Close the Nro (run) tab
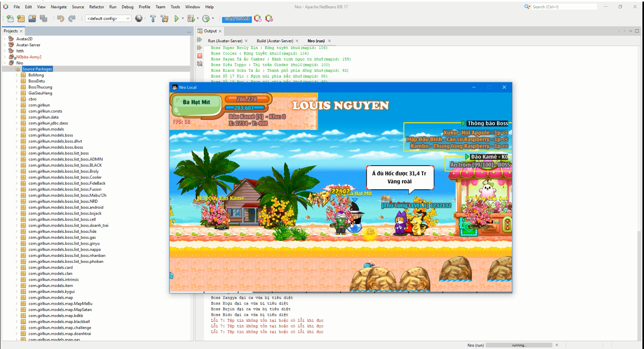 tap(329, 41)
